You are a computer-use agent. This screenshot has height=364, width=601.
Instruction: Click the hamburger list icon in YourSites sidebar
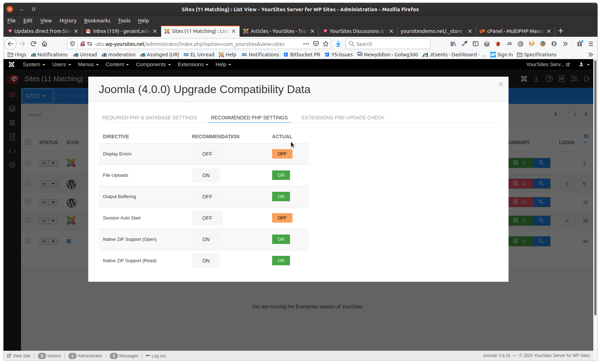click(x=12, y=95)
